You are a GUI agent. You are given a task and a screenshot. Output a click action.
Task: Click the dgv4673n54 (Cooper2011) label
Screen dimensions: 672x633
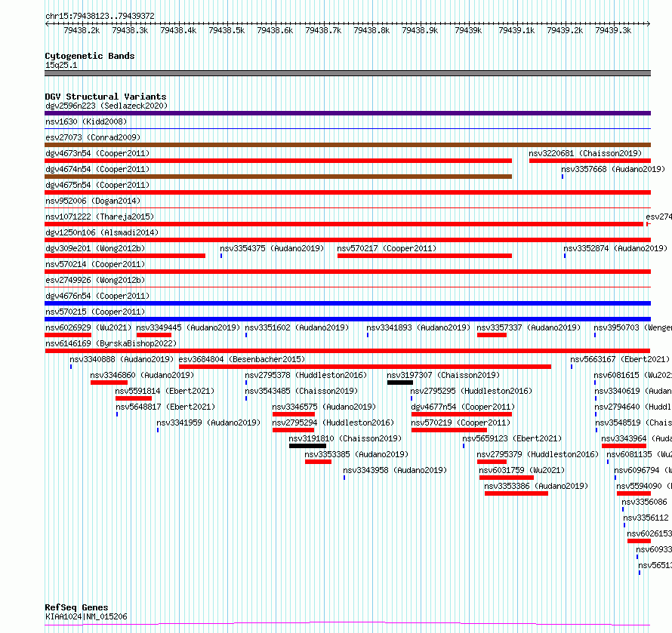pos(97,153)
